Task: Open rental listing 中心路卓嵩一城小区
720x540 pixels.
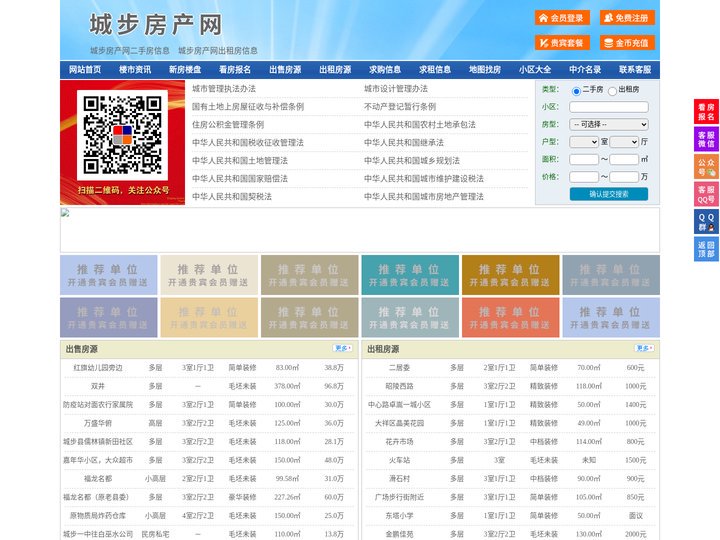Action: [399, 405]
